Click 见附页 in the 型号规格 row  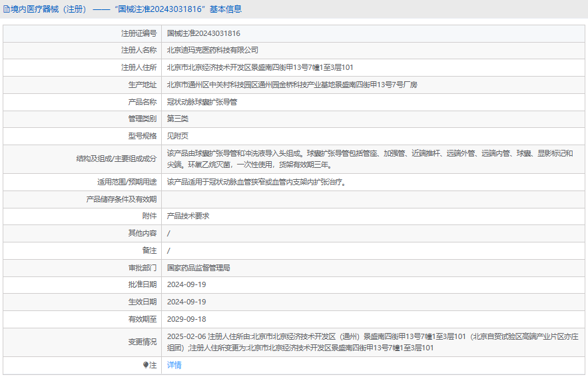click(178, 136)
